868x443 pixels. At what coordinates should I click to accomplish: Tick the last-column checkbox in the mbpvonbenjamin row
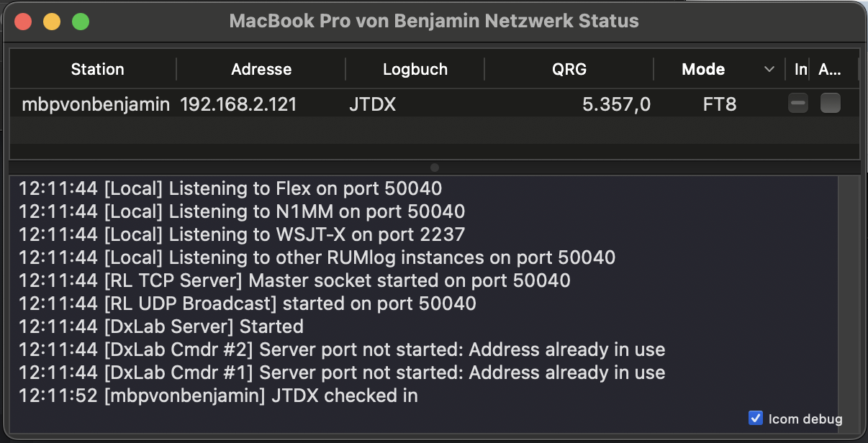click(x=830, y=104)
